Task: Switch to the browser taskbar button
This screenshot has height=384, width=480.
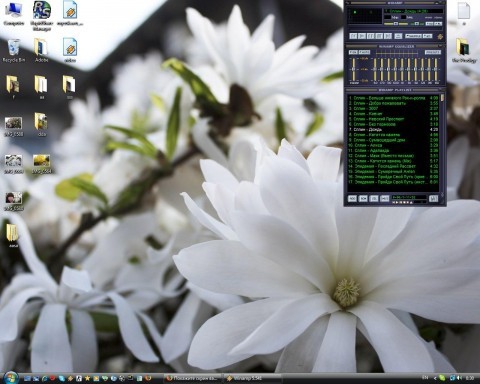Action: point(192,378)
